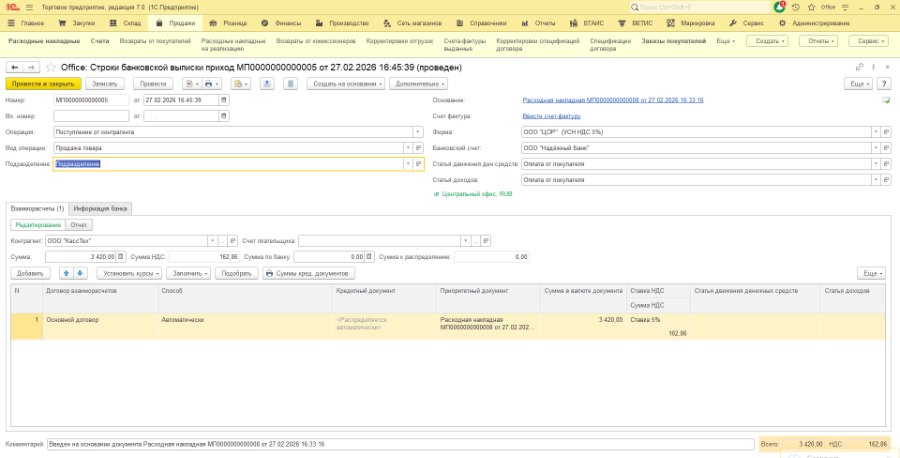The image size is (900, 458).
Task: Open the main settings menu icon beside Office
Action: [843, 7]
